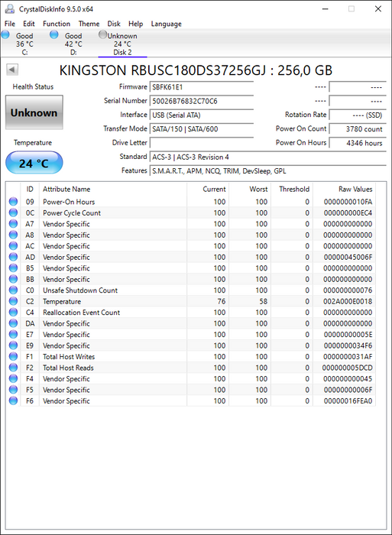This screenshot has width=392, height=535.
Task: Click the status orb for attribute A8
Action: click(x=13, y=235)
